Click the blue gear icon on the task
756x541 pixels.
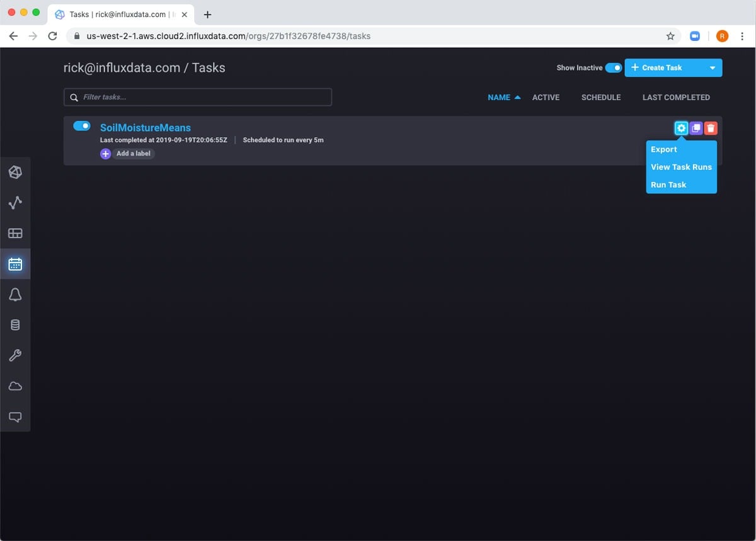point(681,128)
